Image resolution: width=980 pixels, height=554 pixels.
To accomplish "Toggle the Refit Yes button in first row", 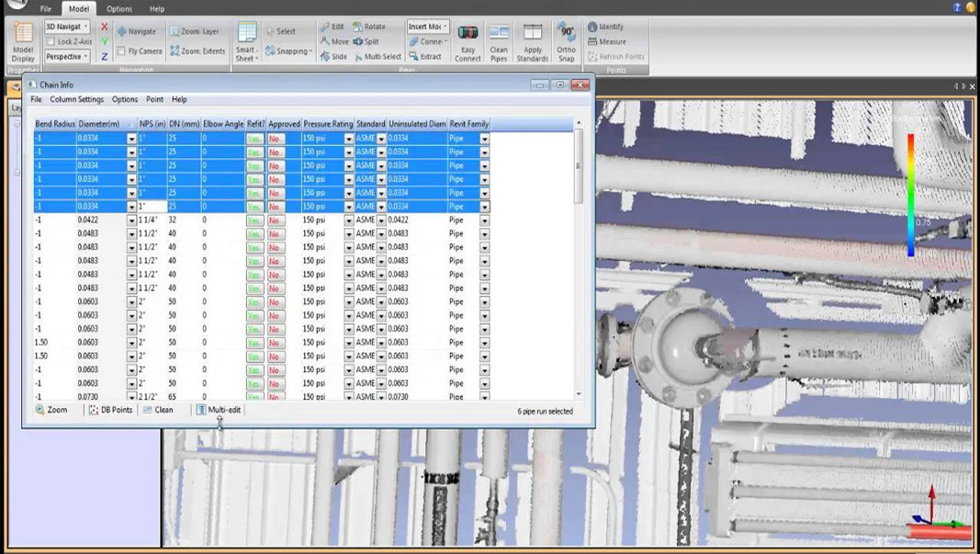I will pos(254,139).
